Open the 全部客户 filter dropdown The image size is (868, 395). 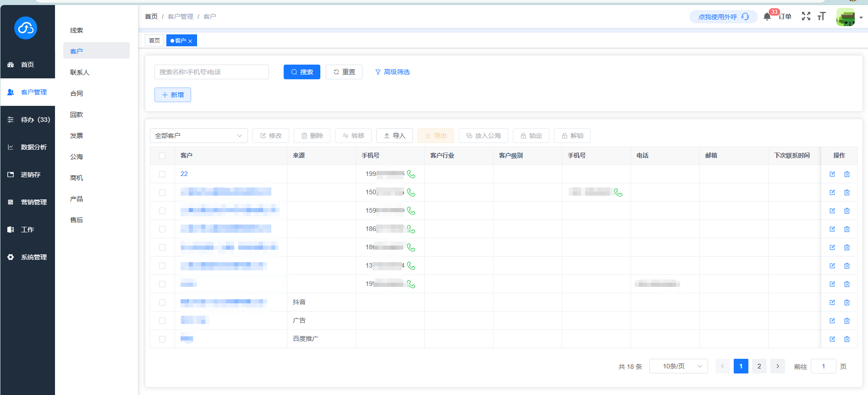point(198,136)
